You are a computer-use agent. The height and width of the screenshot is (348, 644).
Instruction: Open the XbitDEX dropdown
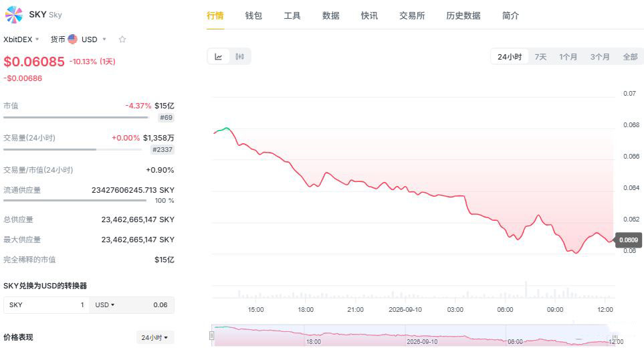click(x=21, y=39)
